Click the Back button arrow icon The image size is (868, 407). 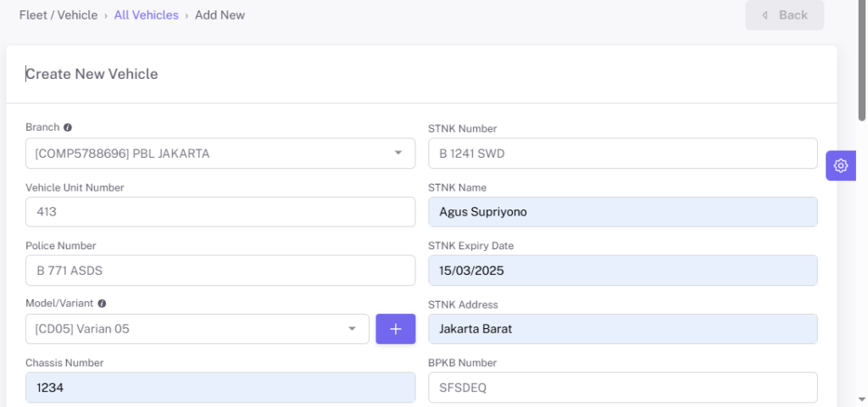(765, 15)
